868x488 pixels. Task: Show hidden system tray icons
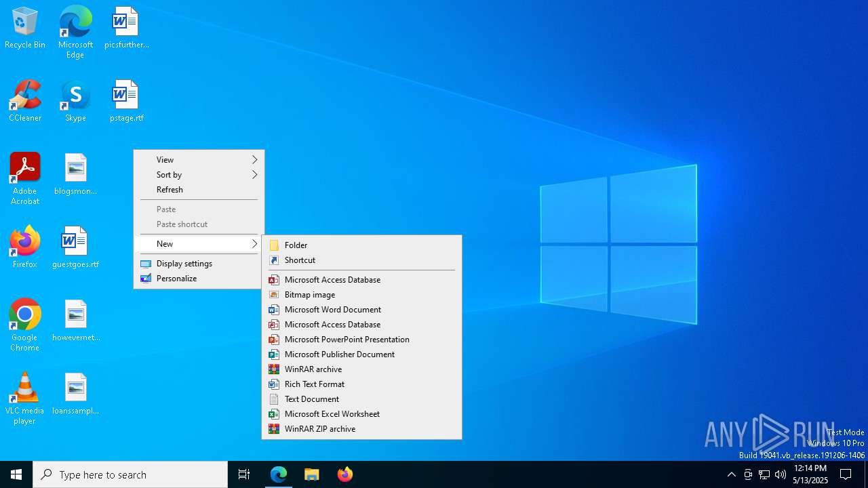pyautogui.click(x=731, y=474)
